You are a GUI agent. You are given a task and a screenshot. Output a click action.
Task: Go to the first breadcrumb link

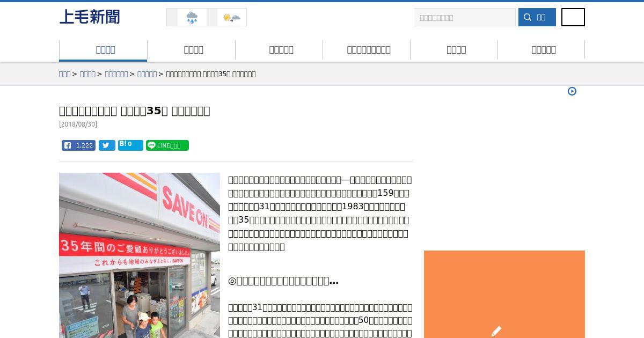point(64,74)
